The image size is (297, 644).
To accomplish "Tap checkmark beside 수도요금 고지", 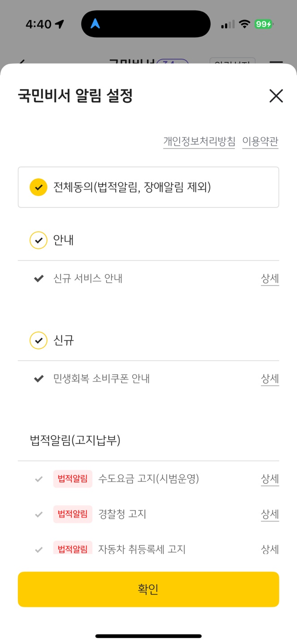I will [x=39, y=479].
